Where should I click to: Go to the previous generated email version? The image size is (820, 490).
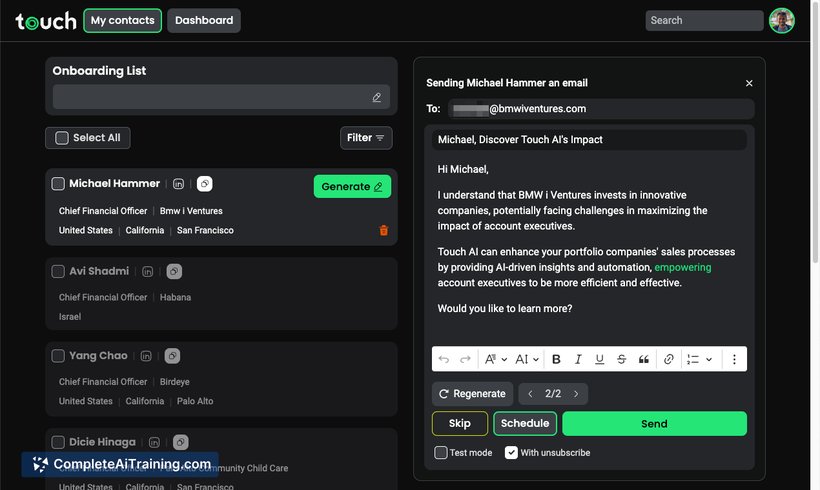click(x=530, y=394)
